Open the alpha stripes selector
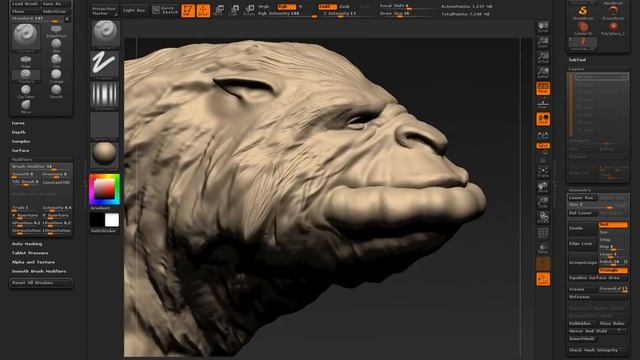The height and width of the screenshot is (360, 640). (x=105, y=96)
